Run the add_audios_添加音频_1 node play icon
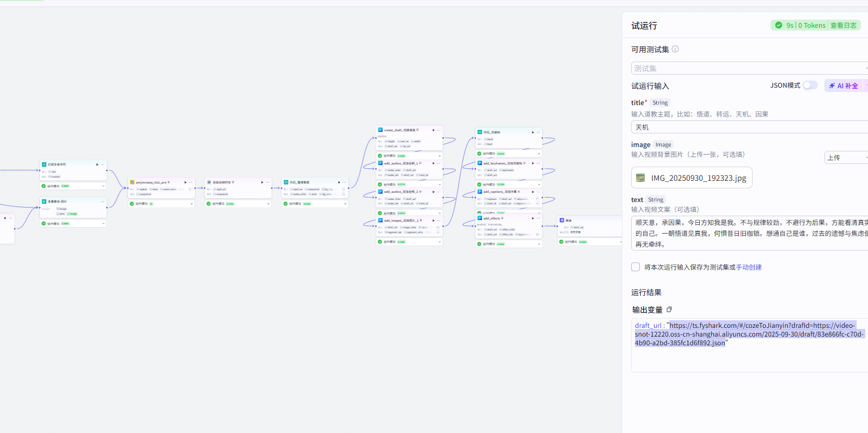868x433 pixels. pos(433,163)
